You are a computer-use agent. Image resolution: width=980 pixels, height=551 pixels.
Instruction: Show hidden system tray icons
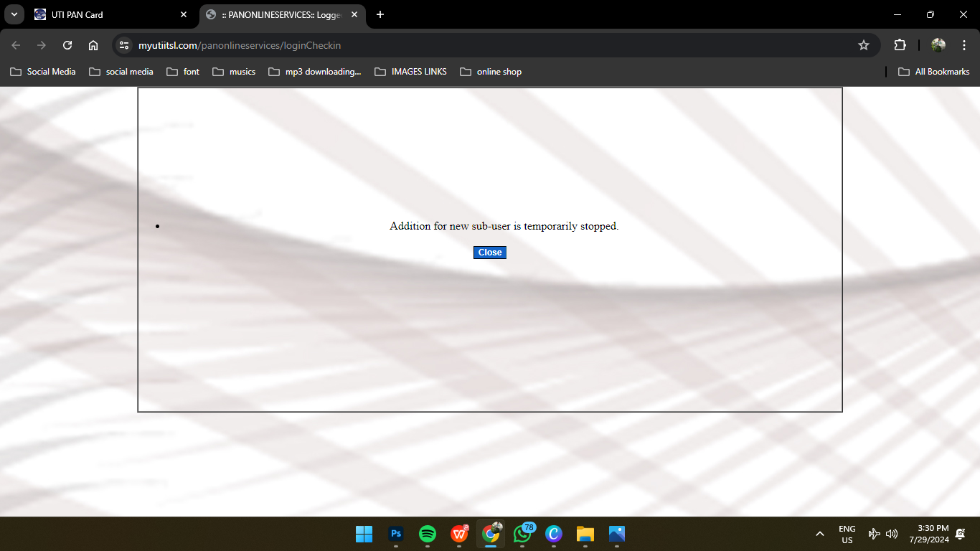pyautogui.click(x=820, y=534)
